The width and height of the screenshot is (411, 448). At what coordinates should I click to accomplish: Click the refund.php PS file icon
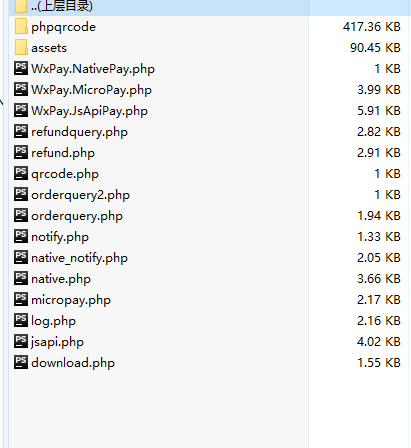point(21,153)
